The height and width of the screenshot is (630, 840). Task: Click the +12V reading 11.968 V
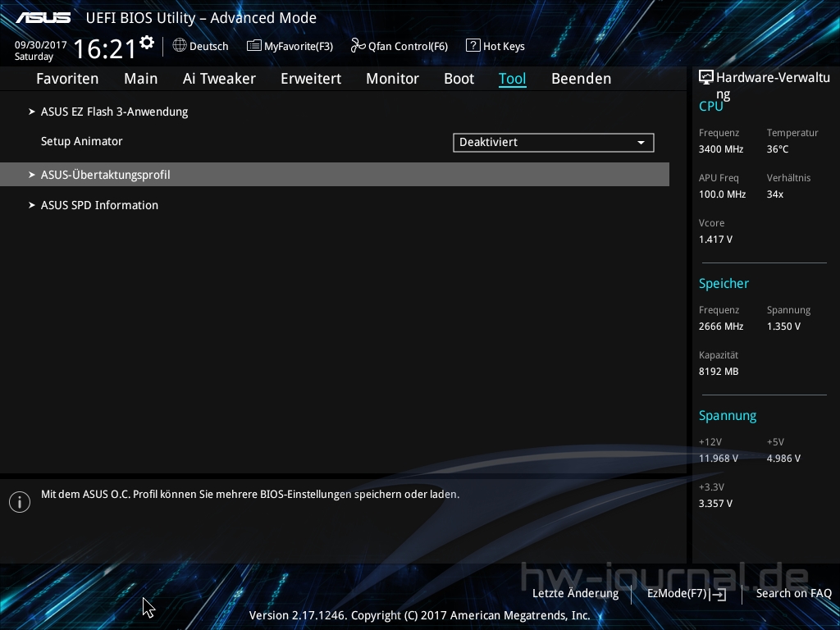pyautogui.click(x=719, y=459)
